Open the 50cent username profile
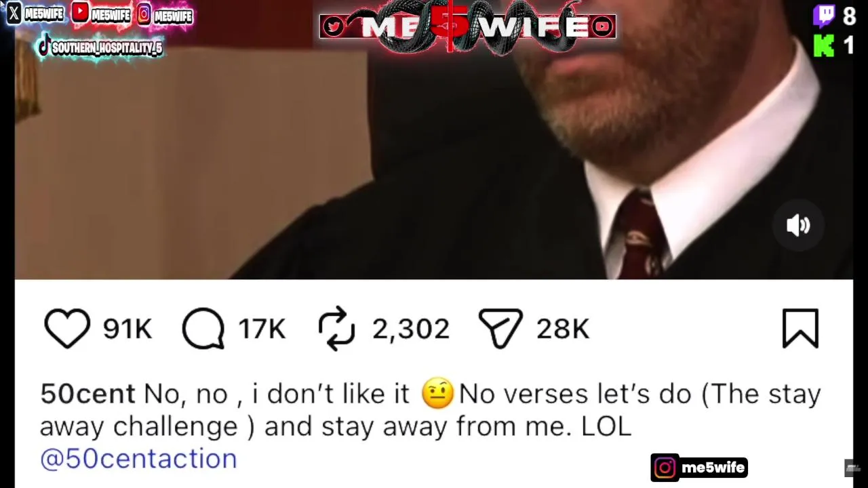This screenshot has width=868, height=488. 87,394
